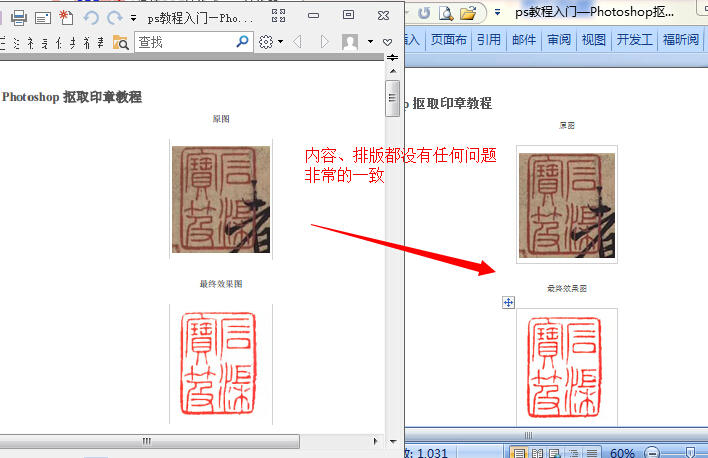Expand the user account dropdown arrow
Screen dimensions: 708x458
point(370,42)
